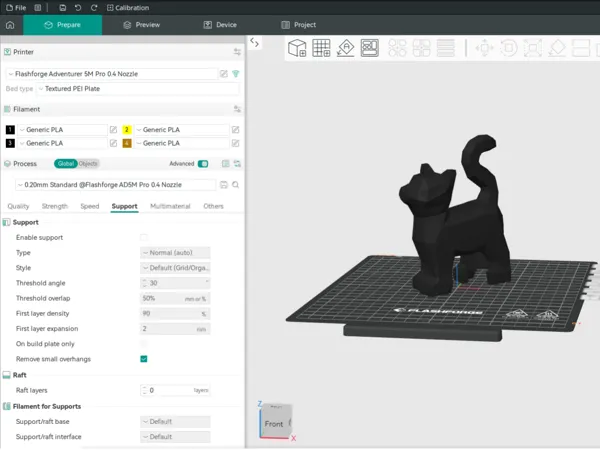The width and height of the screenshot is (600, 450).
Task: Open filament 2 Generic PLA dropdown
Action: [182, 130]
